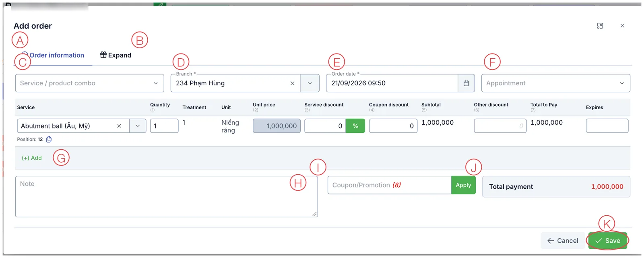Image resolution: width=644 pixels, height=258 pixels.
Task: Copy the Position 12 value
Action: pos(49,139)
